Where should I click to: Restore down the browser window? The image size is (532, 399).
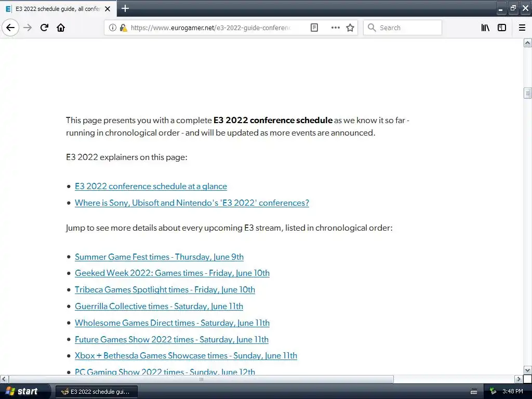tap(513, 8)
